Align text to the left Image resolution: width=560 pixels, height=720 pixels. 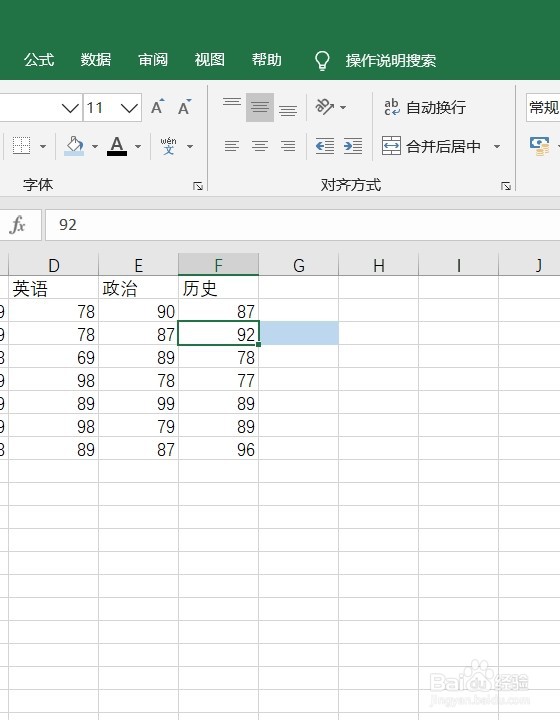tap(232, 146)
